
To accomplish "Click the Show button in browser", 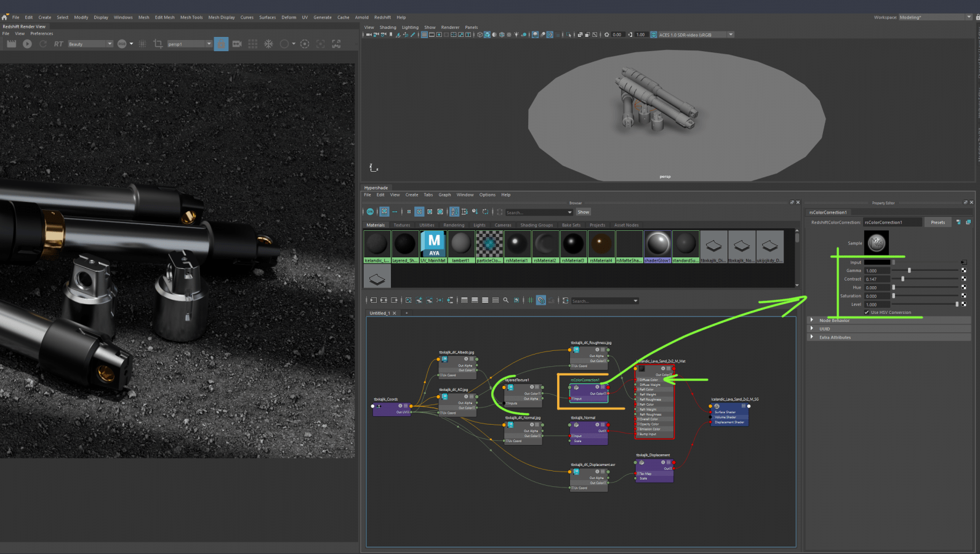I will point(583,212).
